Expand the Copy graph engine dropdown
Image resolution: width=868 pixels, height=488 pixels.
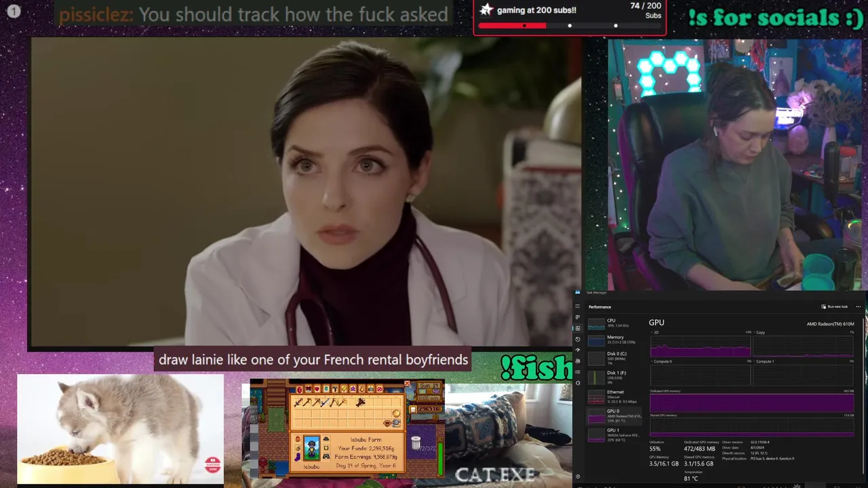tap(758, 332)
